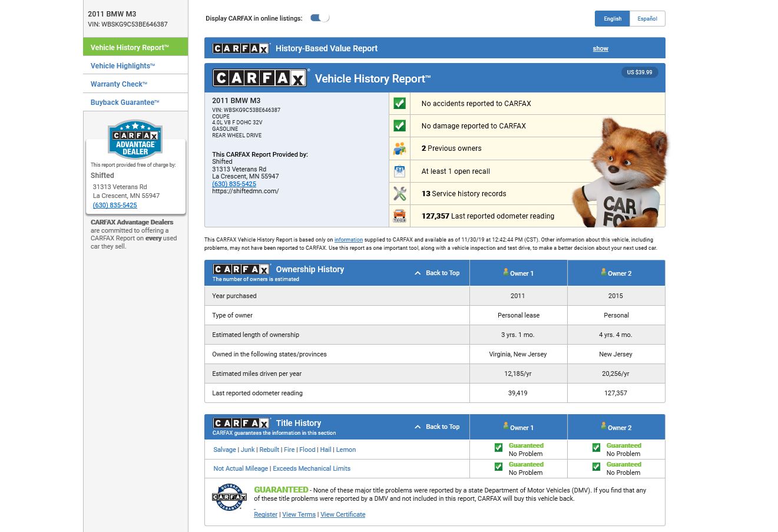This screenshot has height=532, width=778.
Task: Open the Vehicle Highlights tab
Action: point(135,65)
